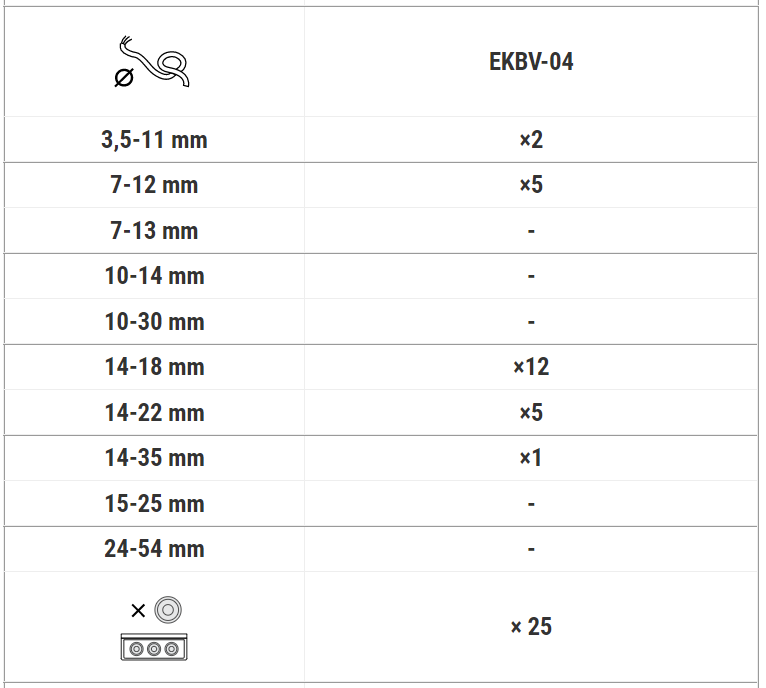Select the 14-35 mm row label

[x=154, y=458]
